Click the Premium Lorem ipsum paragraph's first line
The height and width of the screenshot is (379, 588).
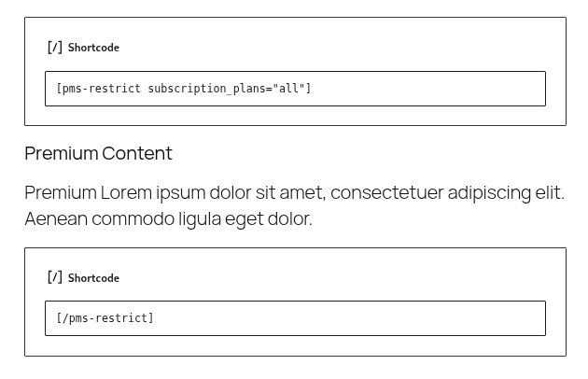(x=294, y=193)
